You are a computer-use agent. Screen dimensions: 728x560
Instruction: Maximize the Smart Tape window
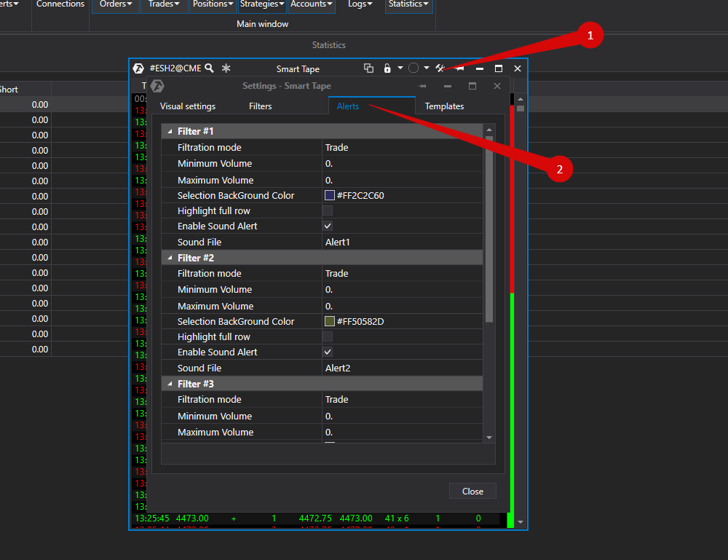click(499, 68)
